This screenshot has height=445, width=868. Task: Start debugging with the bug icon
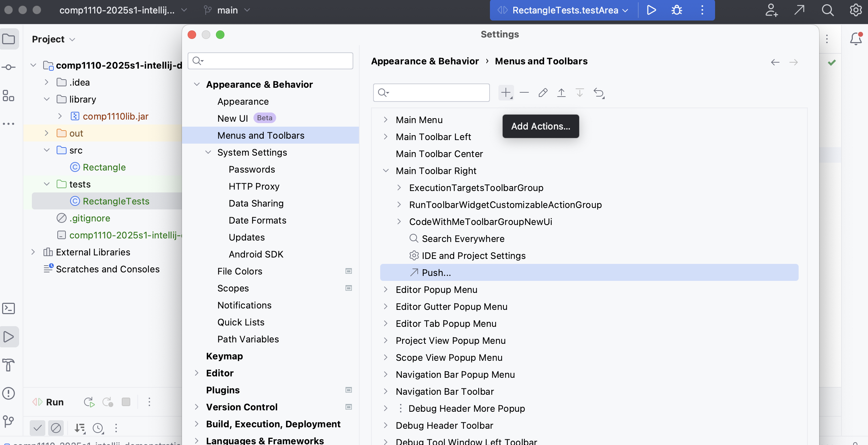[x=677, y=10]
